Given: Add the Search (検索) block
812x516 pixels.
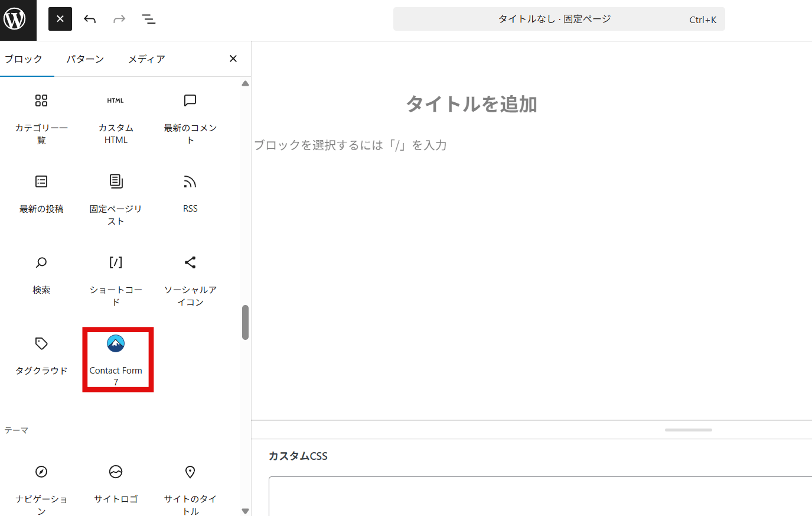Looking at the screenshot, I should click(41, 274).
